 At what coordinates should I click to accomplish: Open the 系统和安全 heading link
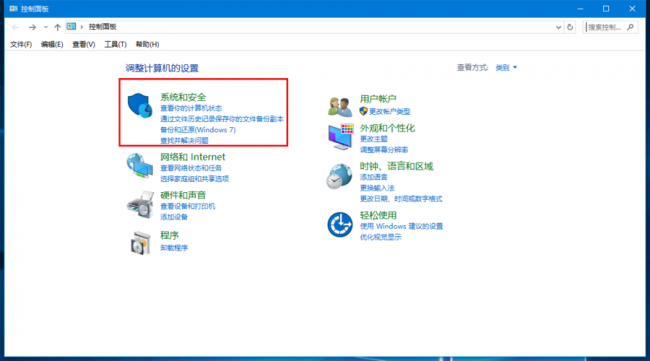point(183,97)
